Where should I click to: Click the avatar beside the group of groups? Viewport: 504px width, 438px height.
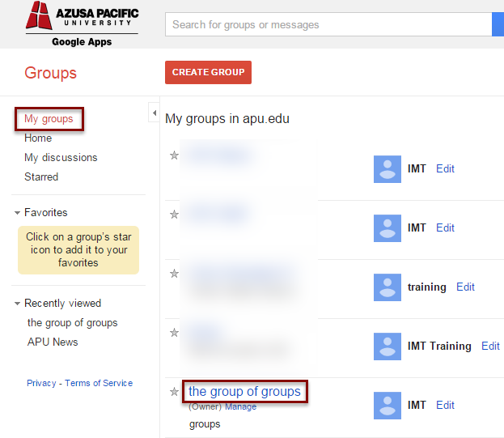388,406
